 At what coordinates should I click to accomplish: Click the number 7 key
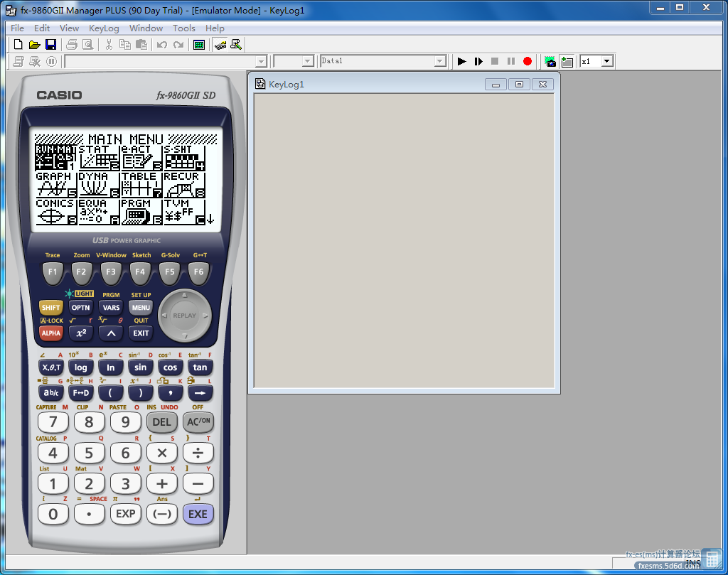point(53,422)
